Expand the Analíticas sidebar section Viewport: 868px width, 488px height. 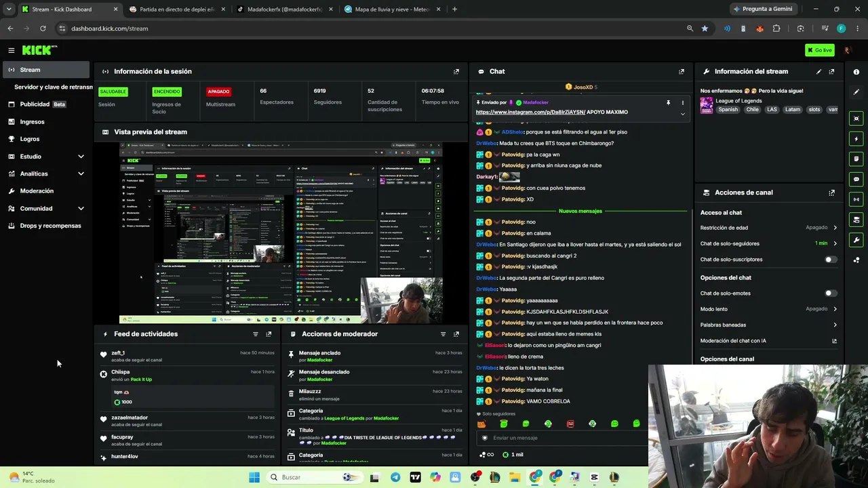(x=81, y=174)
